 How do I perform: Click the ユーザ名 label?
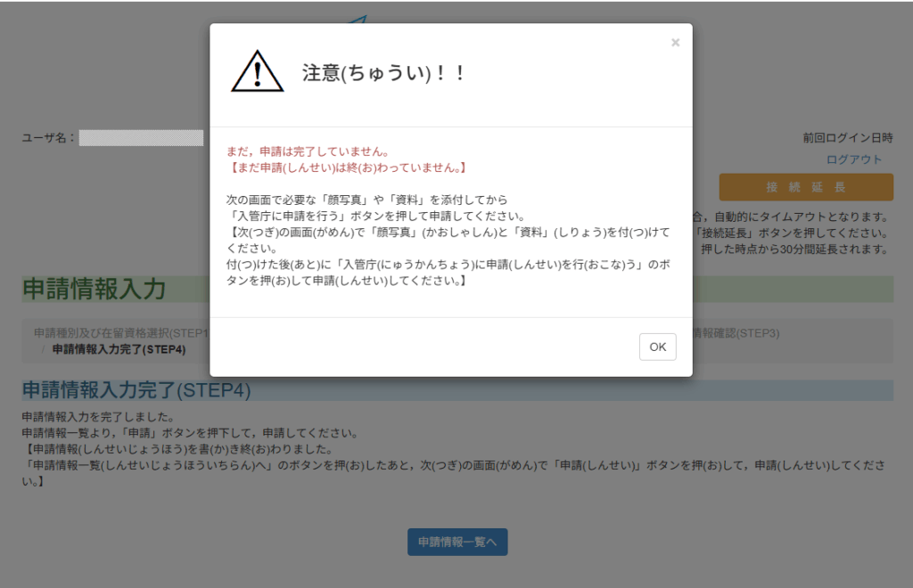49,138
